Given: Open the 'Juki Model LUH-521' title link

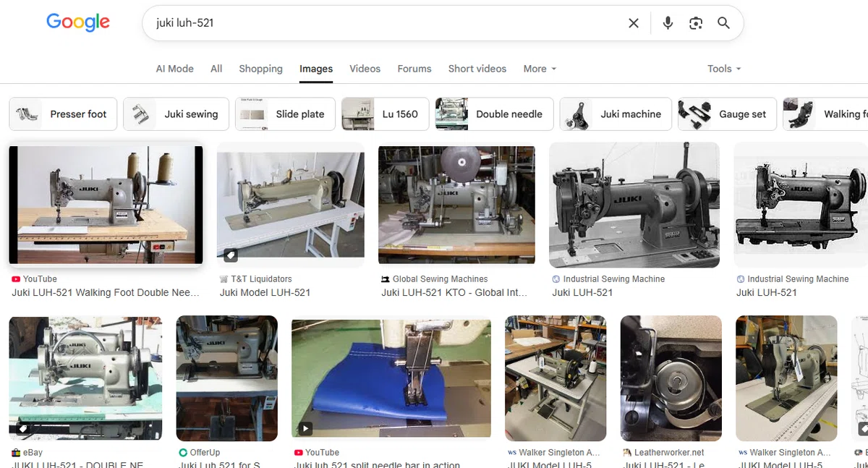Looking at the screenshot, I should point(265,293).
